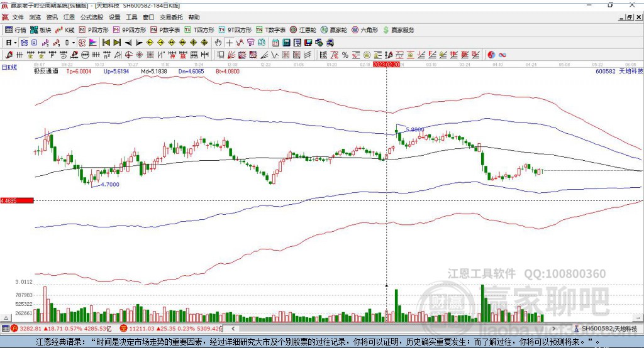644x348 pixels.
Task: Click the 5.8000 price label
Action: (x=415, y=129)
